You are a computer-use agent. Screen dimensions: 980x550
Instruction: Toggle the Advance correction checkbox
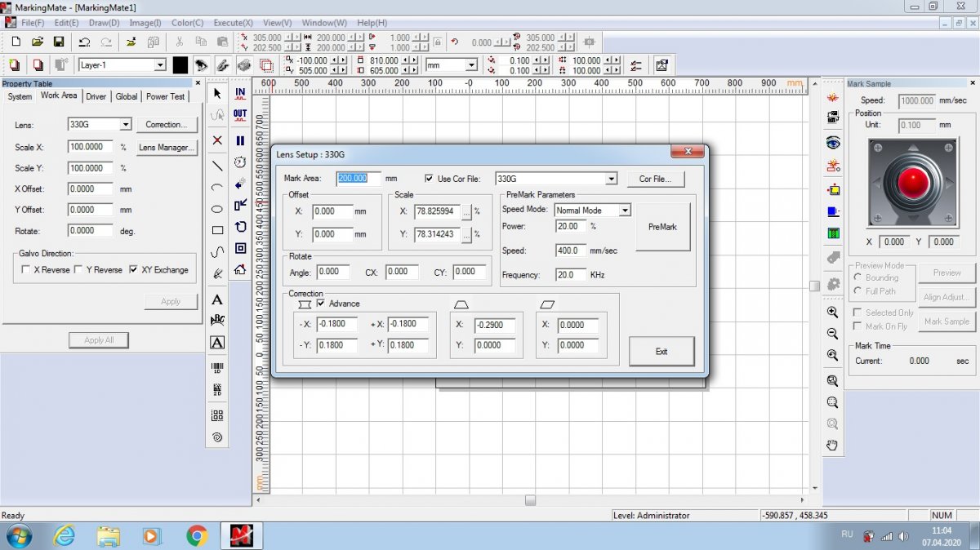tap(321, 304)
